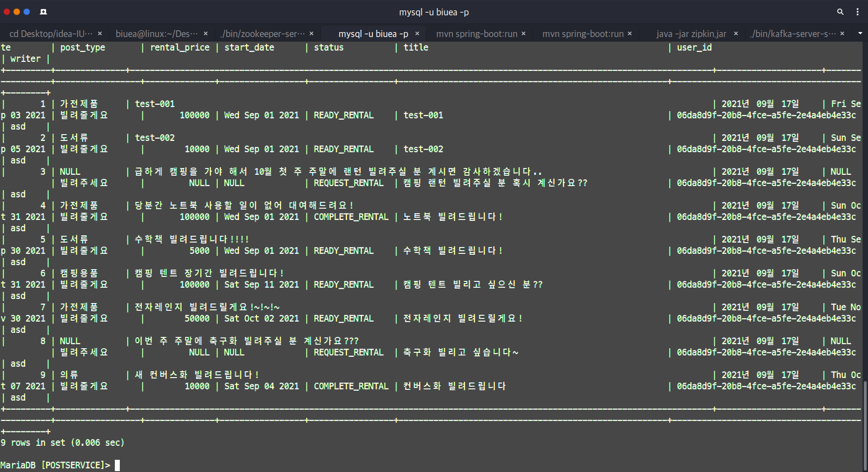Close the 'java -jar zipkin.jar' tab

tap(736, 33)
